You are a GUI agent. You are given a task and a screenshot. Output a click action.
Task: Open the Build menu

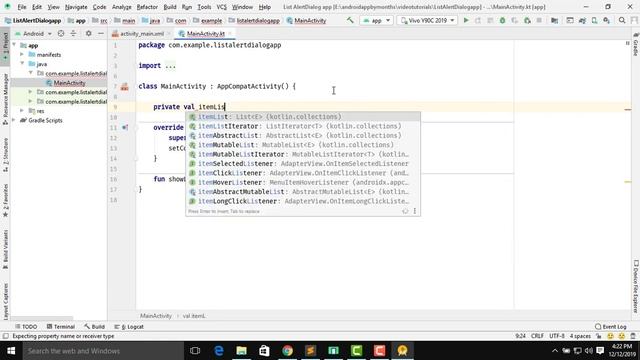(x=170, y=7)
